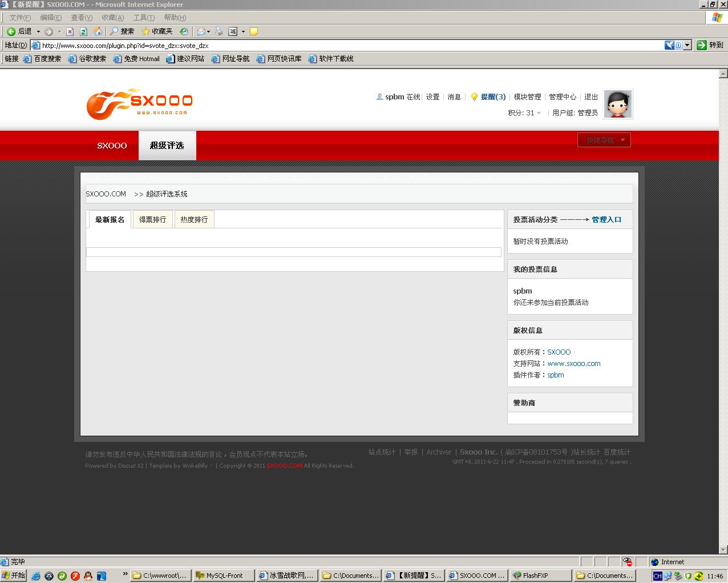Click the Edit page toolbar icon
Screen dimensions: 728x583
coord(233,31)
